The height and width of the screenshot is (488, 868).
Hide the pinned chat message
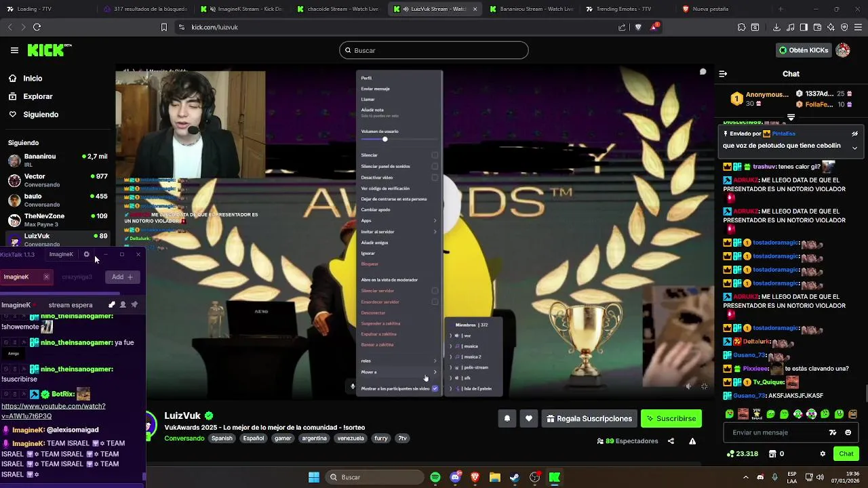[854, 134]
